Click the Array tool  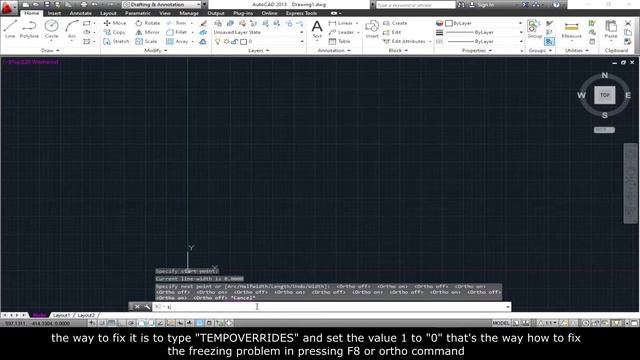point(177,41)
